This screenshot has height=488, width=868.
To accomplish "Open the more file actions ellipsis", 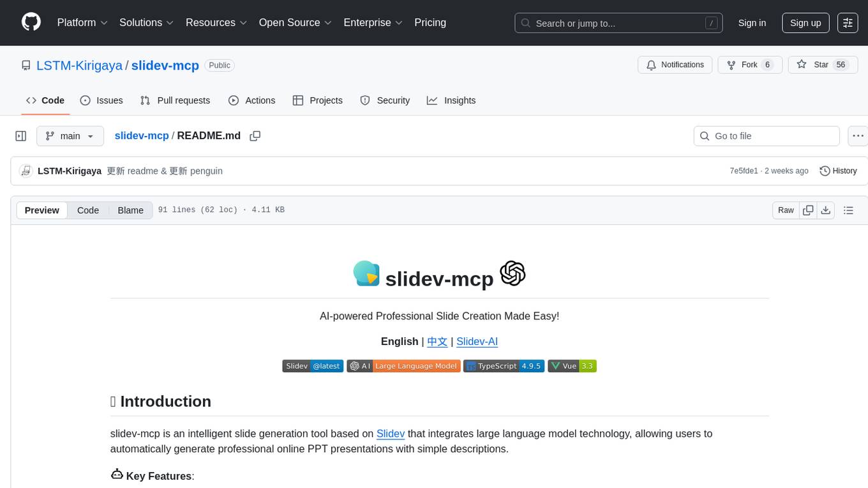I will pos(858,136).
